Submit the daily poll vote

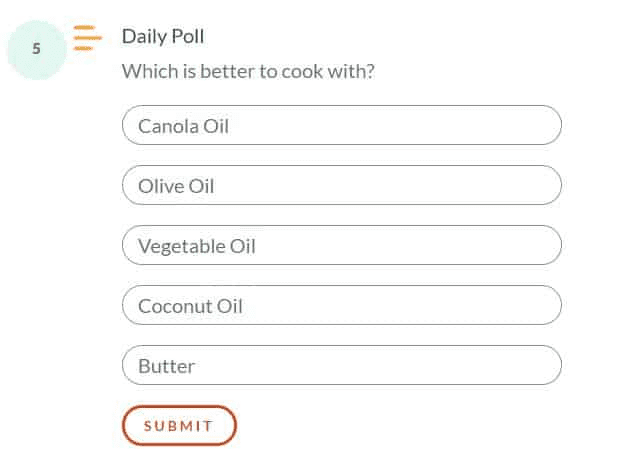(x=179, y=425)
